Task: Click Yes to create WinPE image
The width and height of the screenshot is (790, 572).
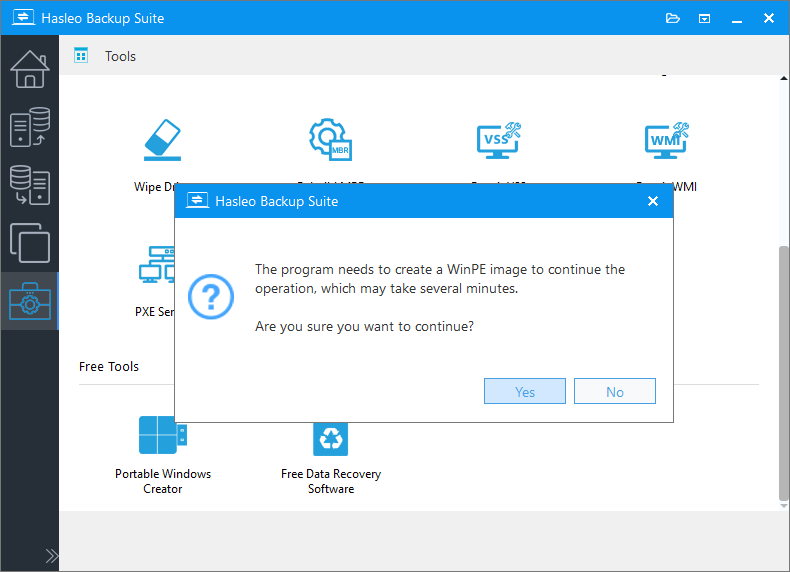Action: [524, 391]
